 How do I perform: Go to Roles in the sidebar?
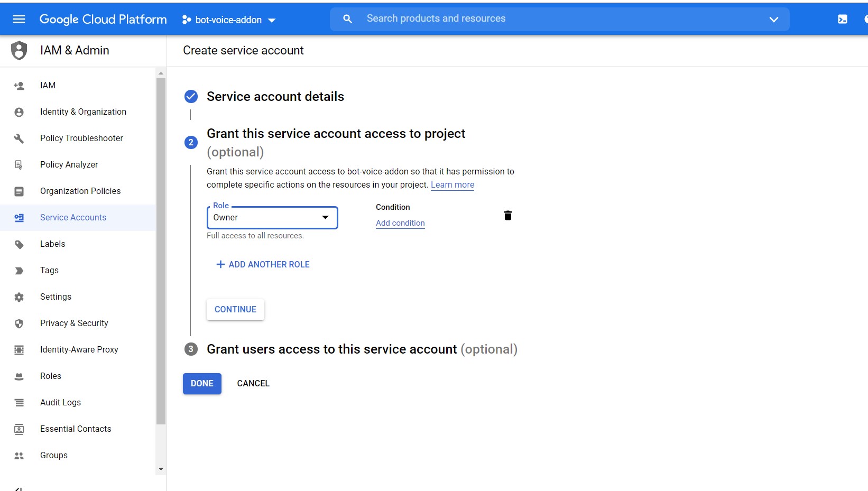pos(51,376)
